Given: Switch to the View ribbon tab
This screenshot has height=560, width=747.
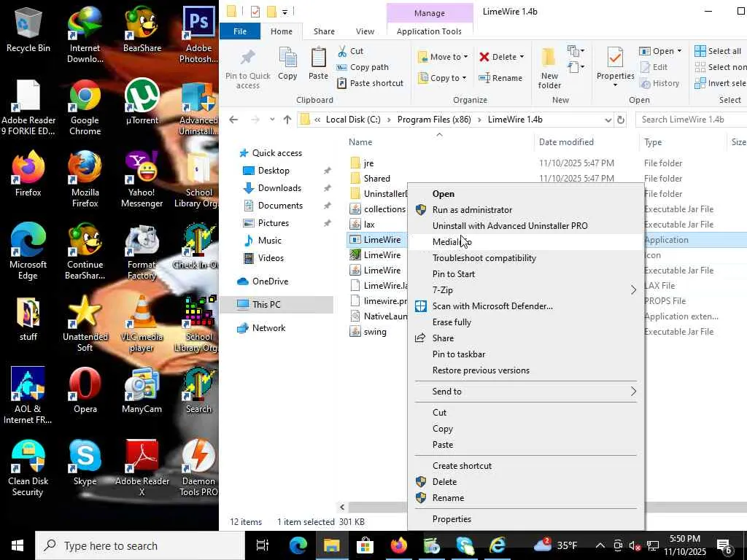Looking at the screenshot, I should 365,31.
